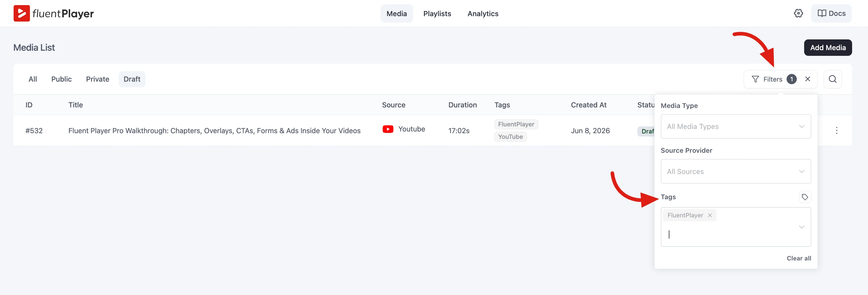Click the FluentPlayer tag in the row
This screenshot has height=295, width=868.
[x=516, y=124]
